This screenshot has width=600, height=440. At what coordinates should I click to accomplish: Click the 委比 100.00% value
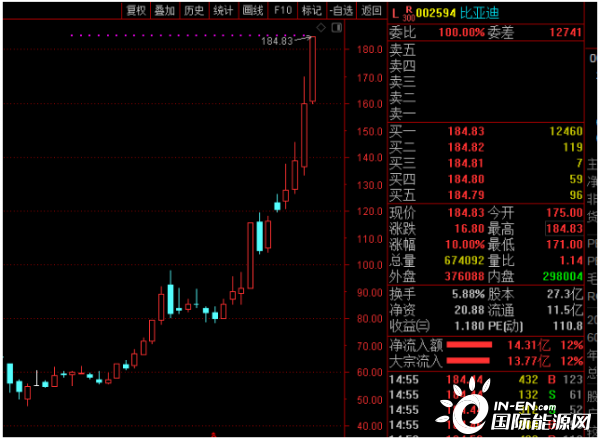pos(461,32)
